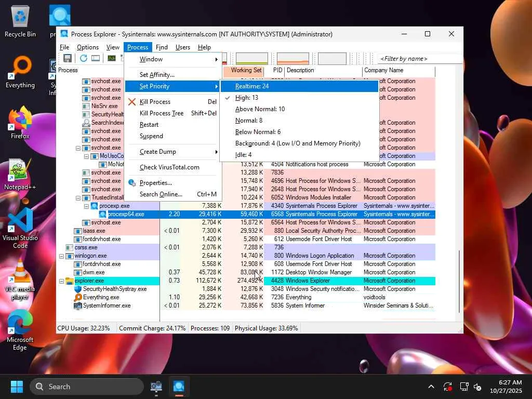The width and height of the screenshot is (532, 399).
Task: Click the Everything.exe magnifier icon
Action: point(78,297)
